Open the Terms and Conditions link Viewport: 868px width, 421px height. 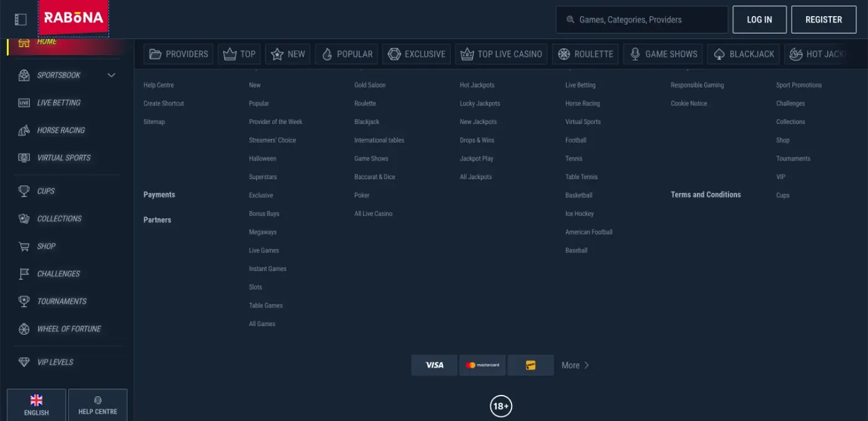(706, 195)
